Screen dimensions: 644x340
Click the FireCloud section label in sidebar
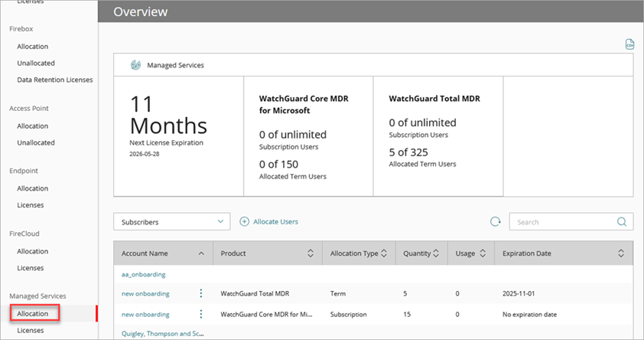pyautogui.click(x=24, y=234)
